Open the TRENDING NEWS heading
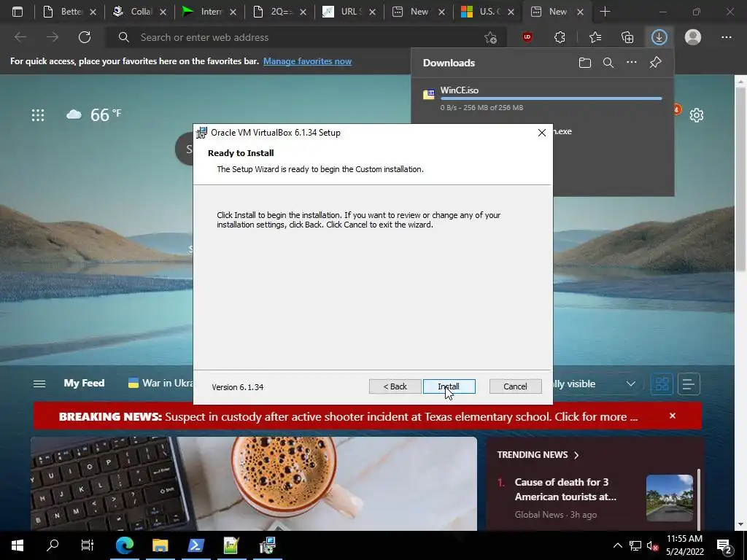747x560 pixels. tap(538, 455)
